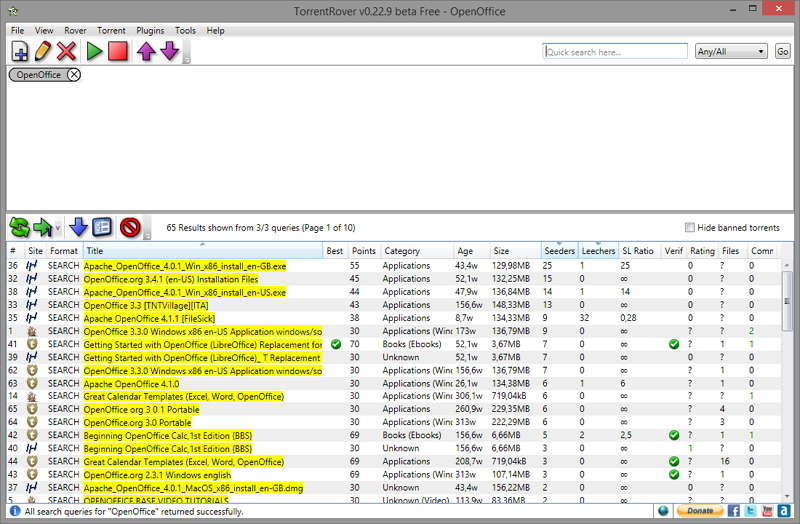Click the red ban torrent icon

tap(130, 228)
